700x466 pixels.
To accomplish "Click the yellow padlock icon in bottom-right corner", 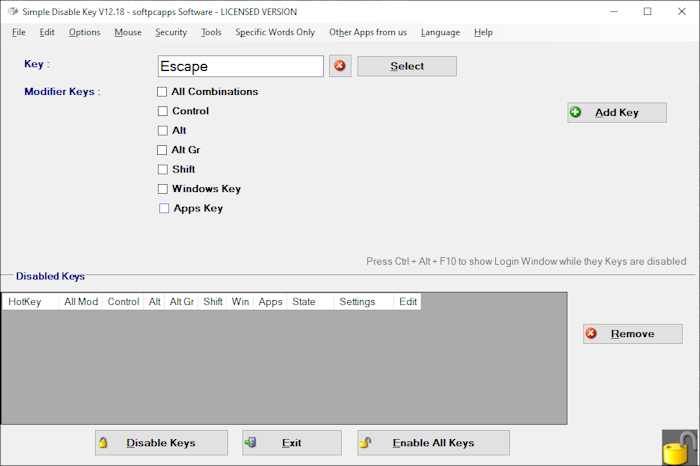I will (x=679, y=446).
